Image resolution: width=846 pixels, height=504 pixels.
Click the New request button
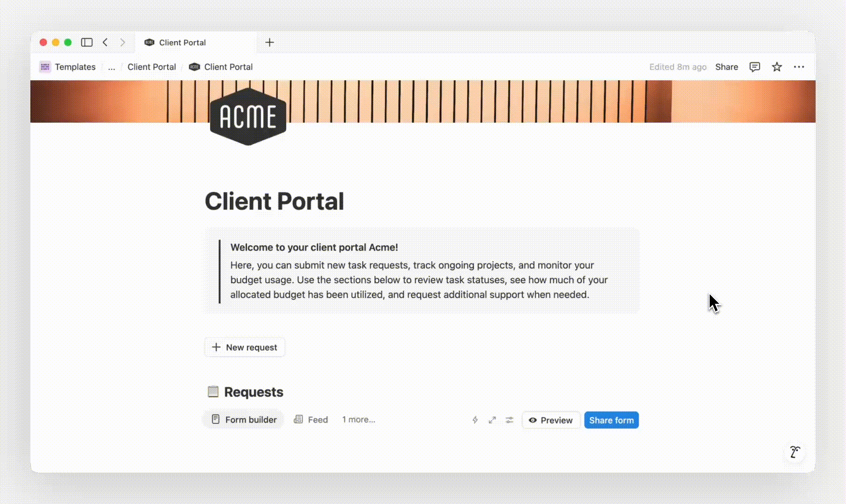click(245, 347)
